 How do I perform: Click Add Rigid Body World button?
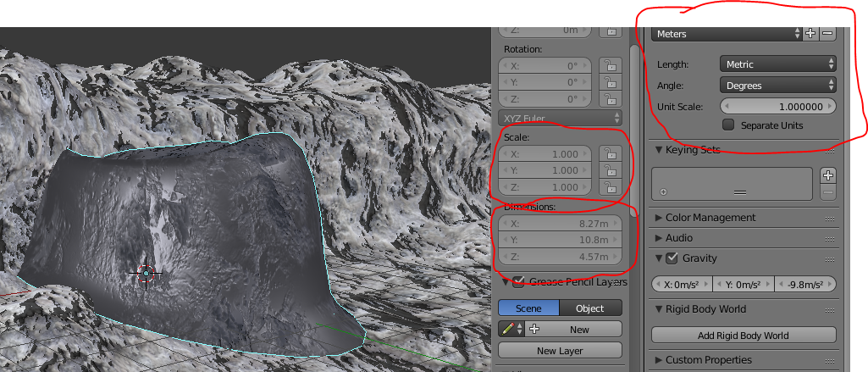pyautogui.click(x=744, y=335)
